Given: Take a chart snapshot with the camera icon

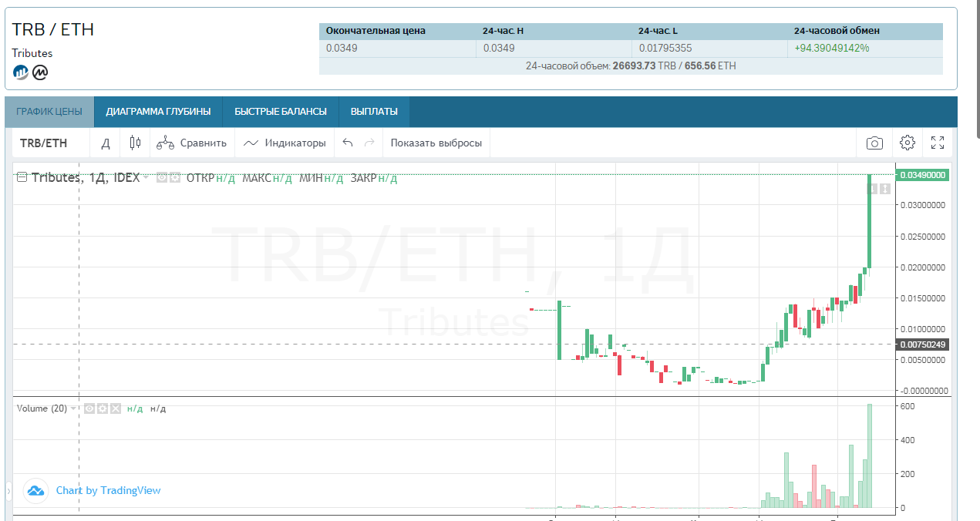Looking at the screenshot, I should click(874, 143).
